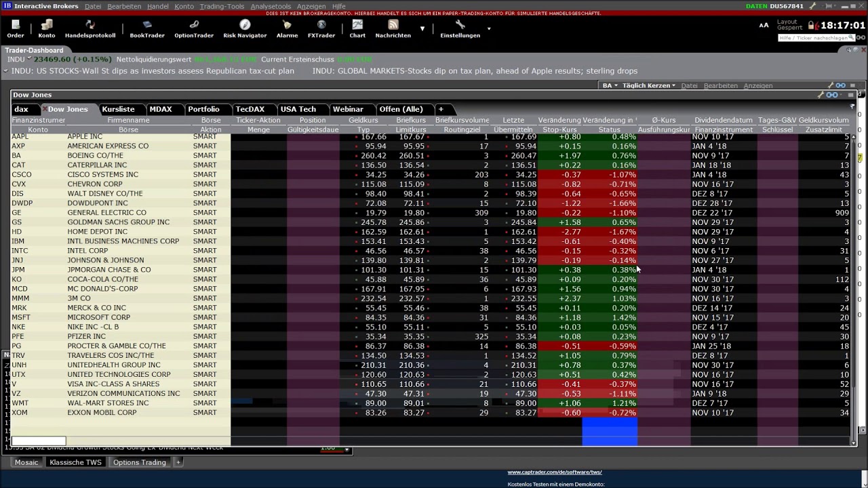868x488 pixels.
Task: Select the blue highlighted status cell
Action: pos(610,432)
